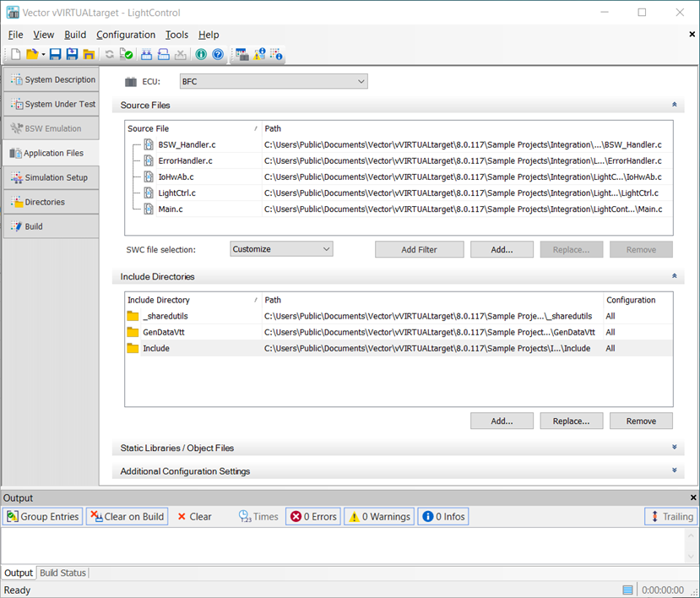Select ErrorHandler.c source file row
Image resolution: width=700 pixels, height=598 pixels.
point(399,160)
